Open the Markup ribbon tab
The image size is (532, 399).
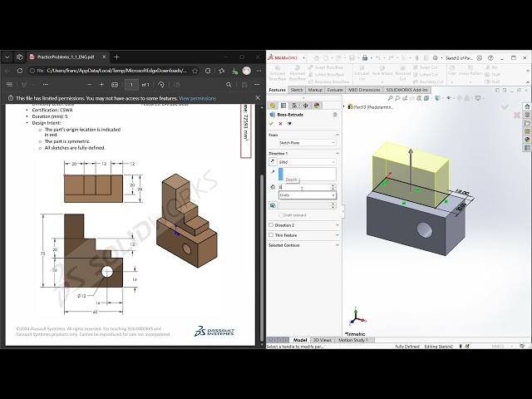[315, 90]
